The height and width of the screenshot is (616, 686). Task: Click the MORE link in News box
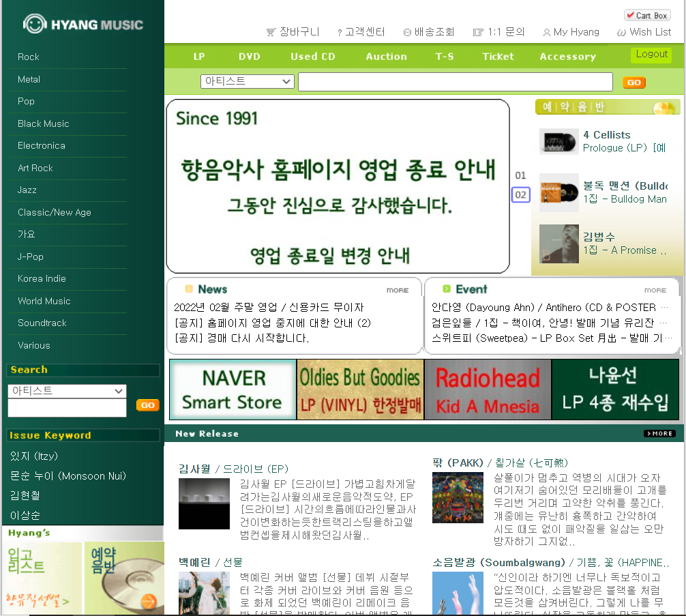pyautogui.click(x=398, y=291)
